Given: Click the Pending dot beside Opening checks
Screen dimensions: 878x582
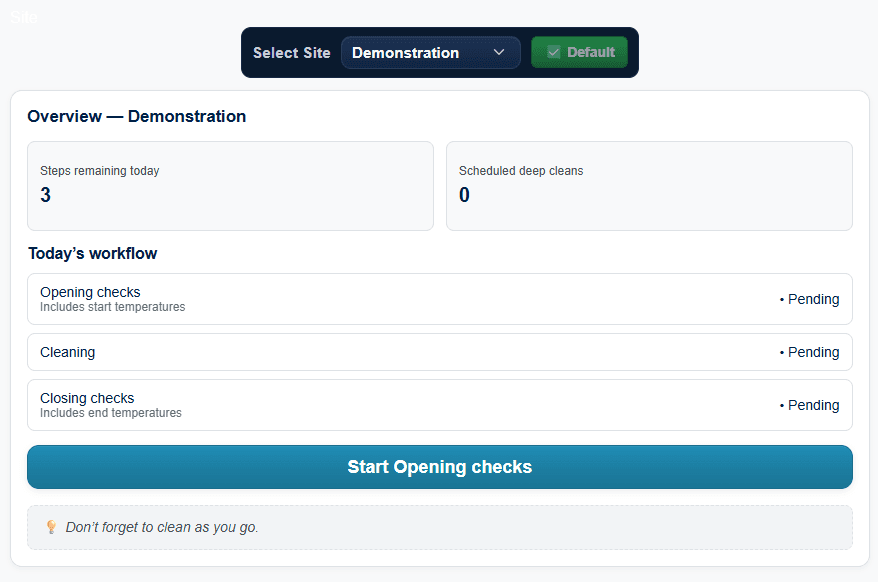Looking at the screenshot, I should [783, 298].
